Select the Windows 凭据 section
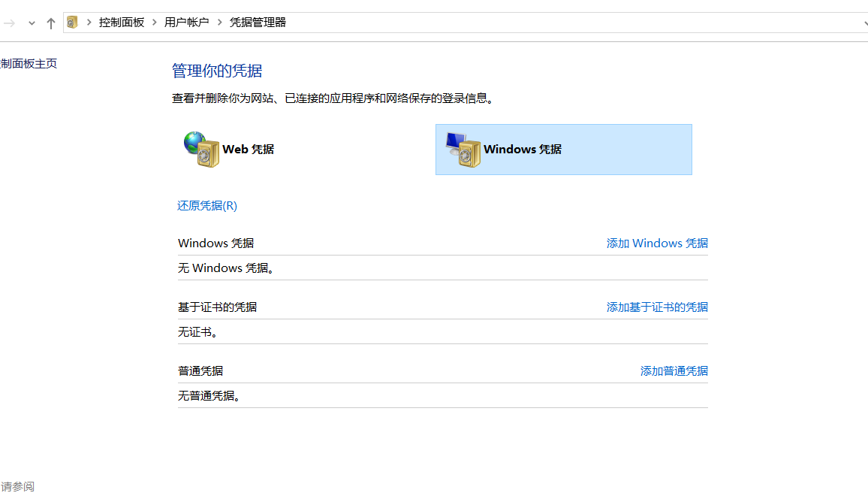This screenshot has height=493, width=868. point(563,149)
